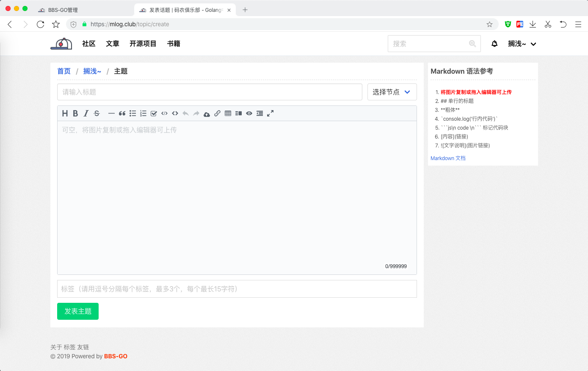Focus the 标签 tags input field

(237, 289)
